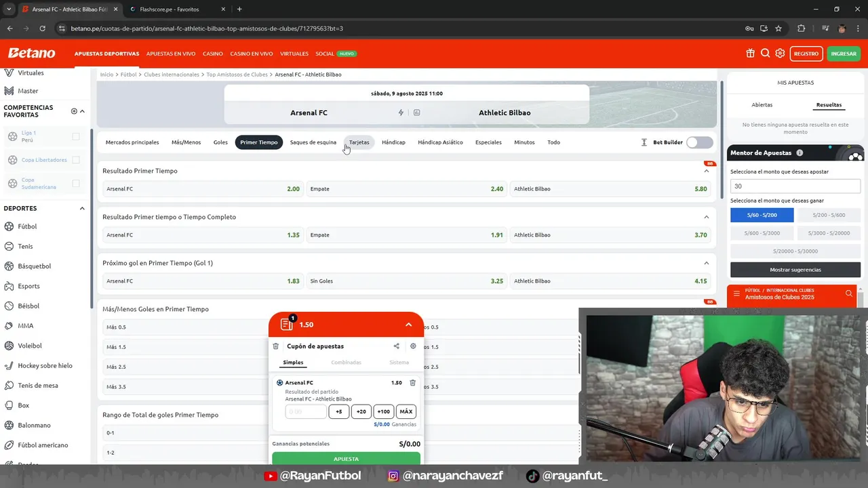Collapse the Deportes section

[82, 209]
